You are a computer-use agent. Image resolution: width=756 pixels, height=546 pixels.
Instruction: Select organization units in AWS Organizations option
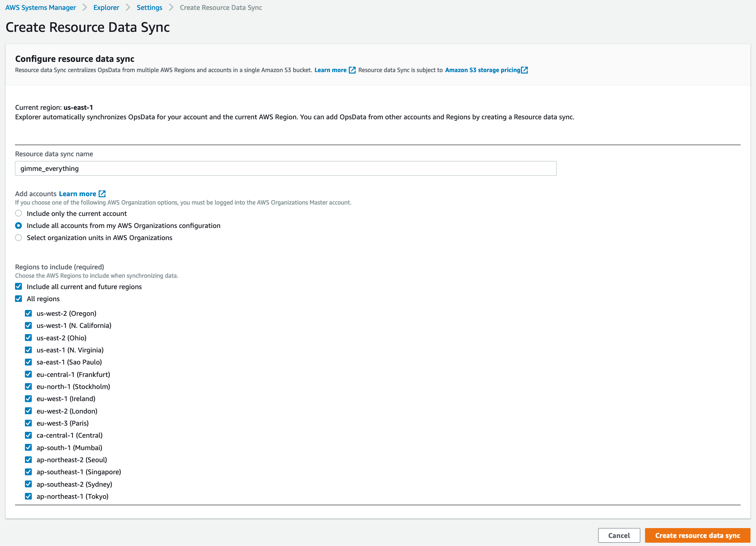point(19,238)
